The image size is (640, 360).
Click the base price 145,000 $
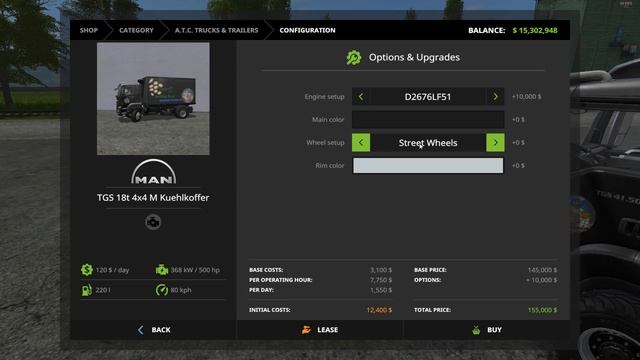pyautogui.click(x=542, y=270)
